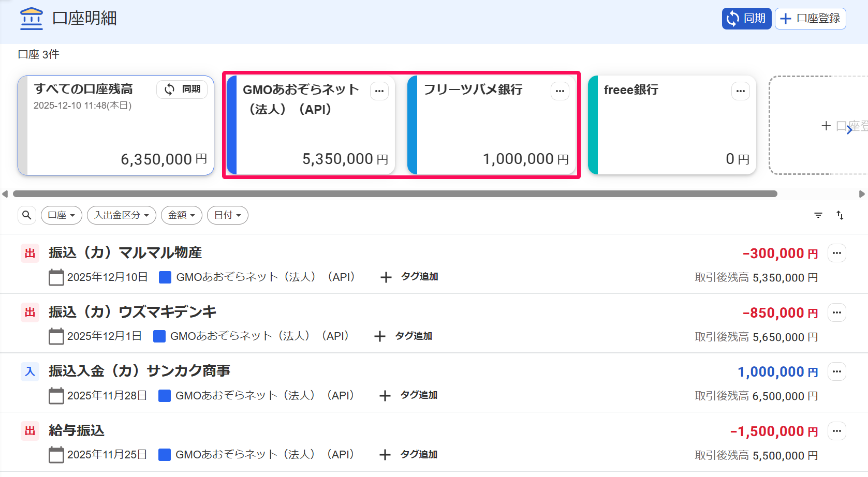The image size is (868, 477).
Task: Select the フリーツバメ銀行 account card
Action: click(x=492, y=125)
